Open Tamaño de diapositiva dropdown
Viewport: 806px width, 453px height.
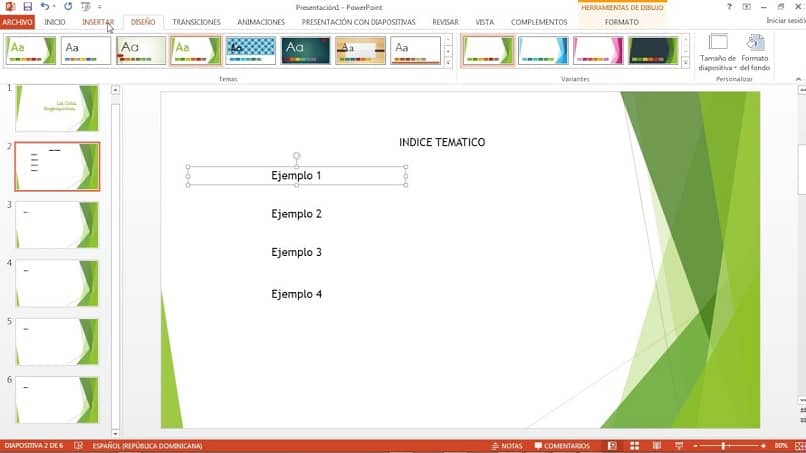point(717,50)
